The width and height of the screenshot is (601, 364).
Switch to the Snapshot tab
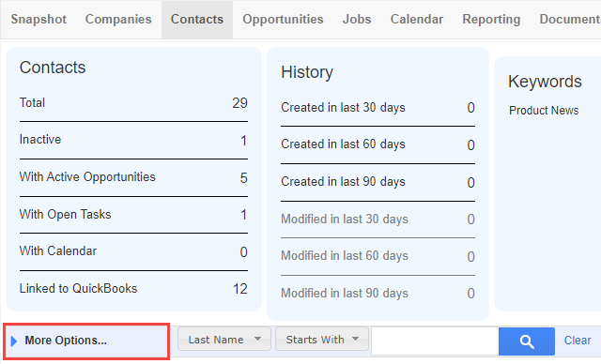(x=39, y=19)
